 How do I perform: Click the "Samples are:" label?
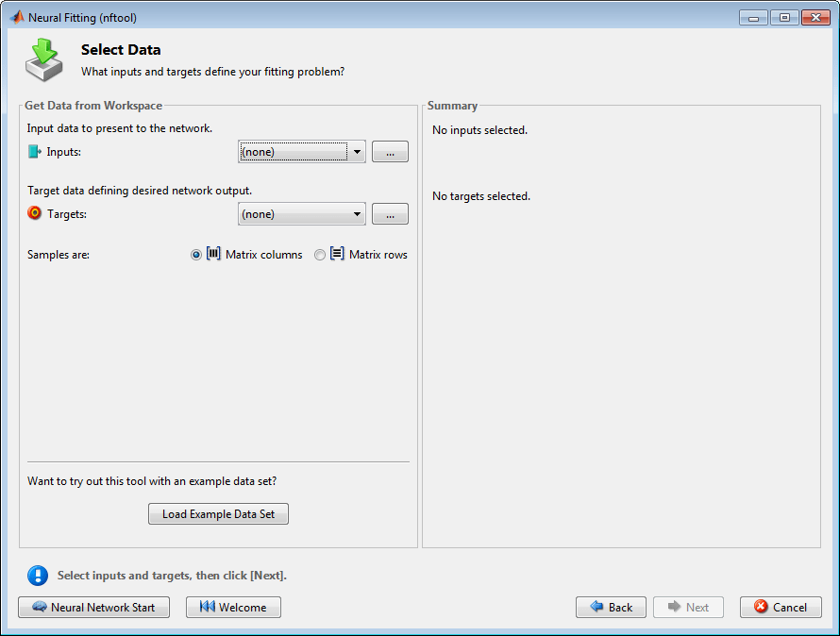click(x=59, y=255)
